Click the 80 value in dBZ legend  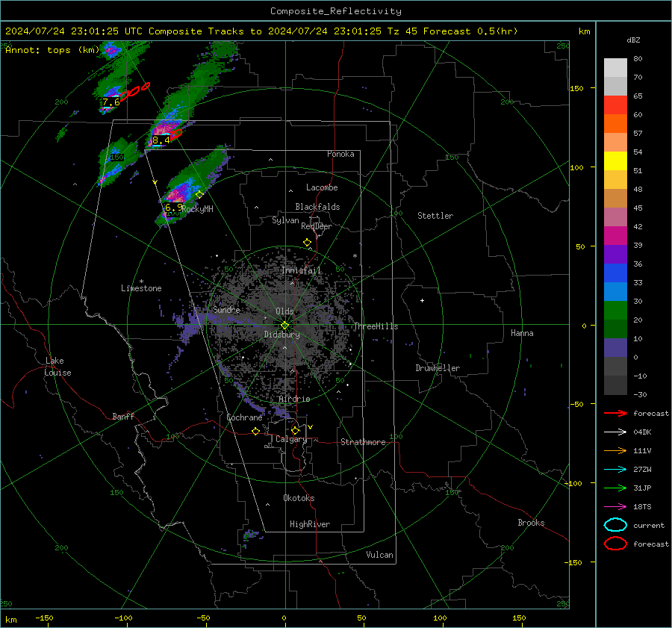click(x=638, y=59)
